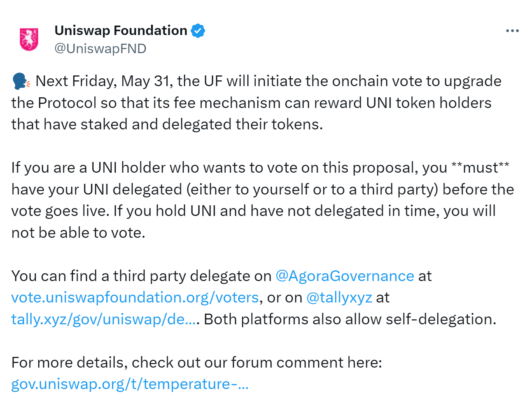Open the Uniswap Foundation unicorn avatar
The image size is (532, 408).
pos(29,39)
